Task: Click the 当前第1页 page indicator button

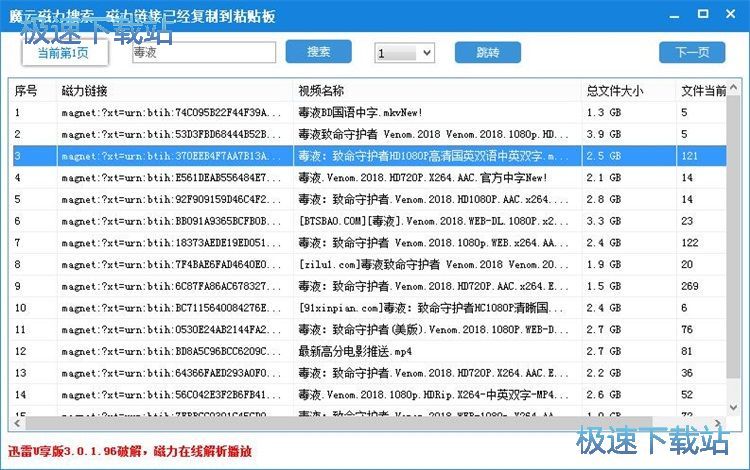Action: point(65,53)
